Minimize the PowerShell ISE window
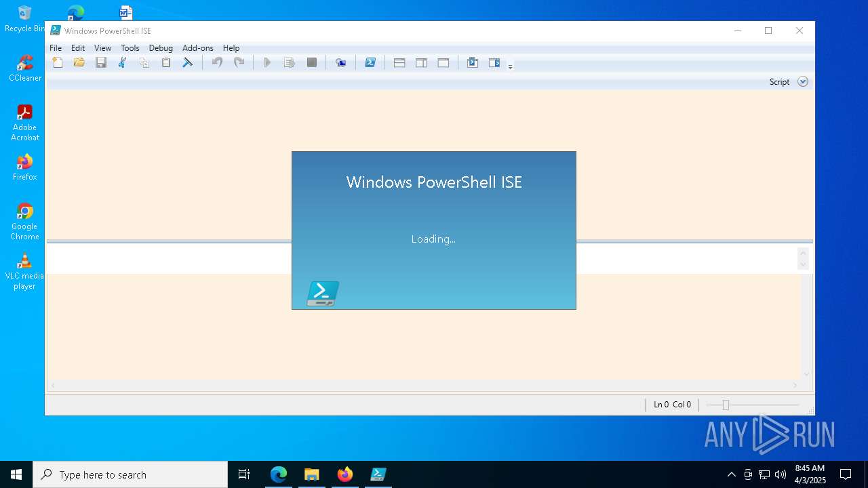Viewport: 868px width, 488px height. [x=738, y=30]
